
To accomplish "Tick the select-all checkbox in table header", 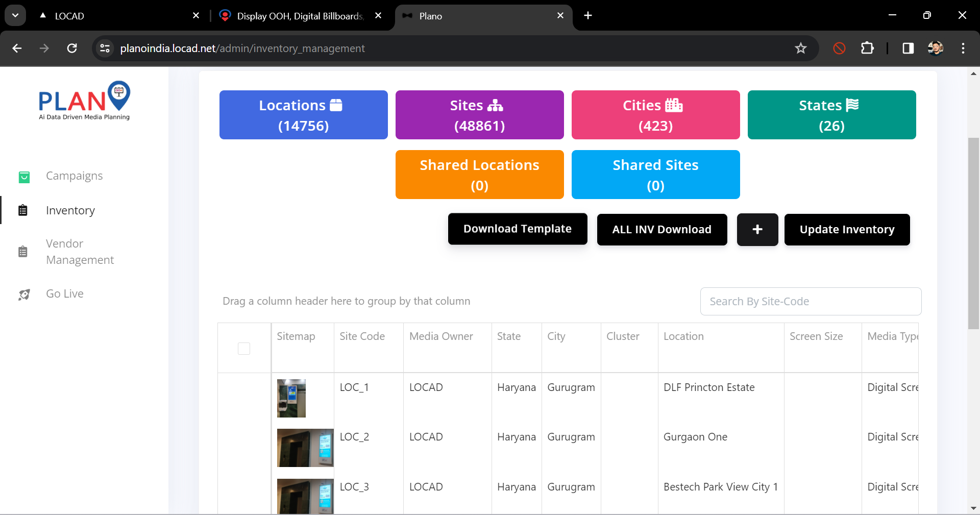I will tap(244, 349).
